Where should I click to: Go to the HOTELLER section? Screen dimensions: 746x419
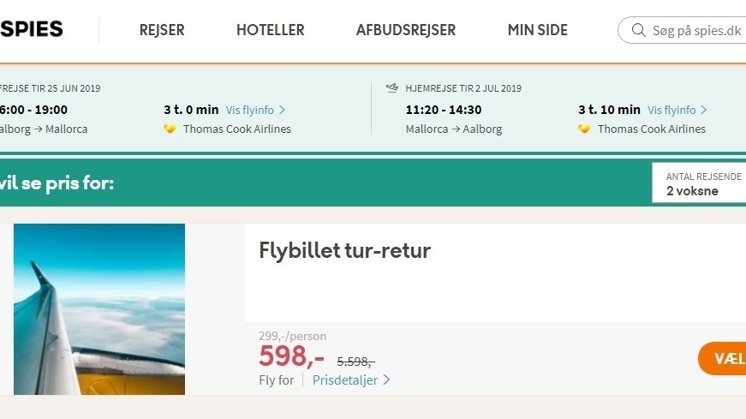(x=270, y=30)
